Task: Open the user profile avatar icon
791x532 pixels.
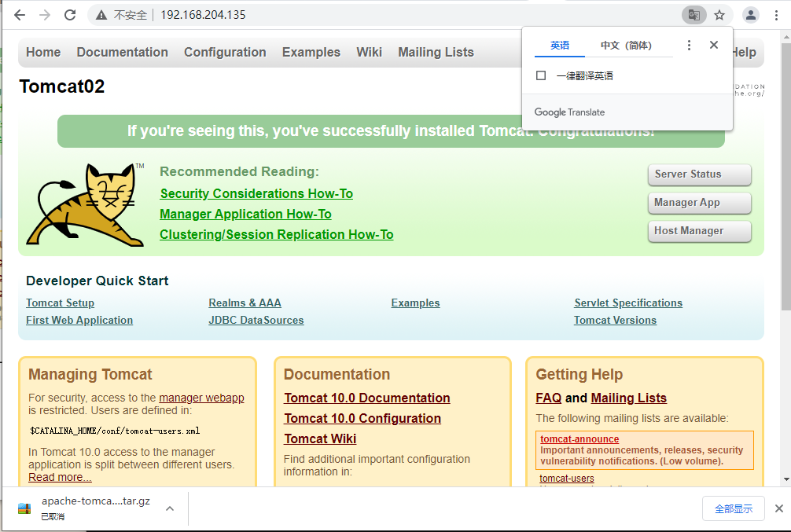Action: (x=752, y=15)
